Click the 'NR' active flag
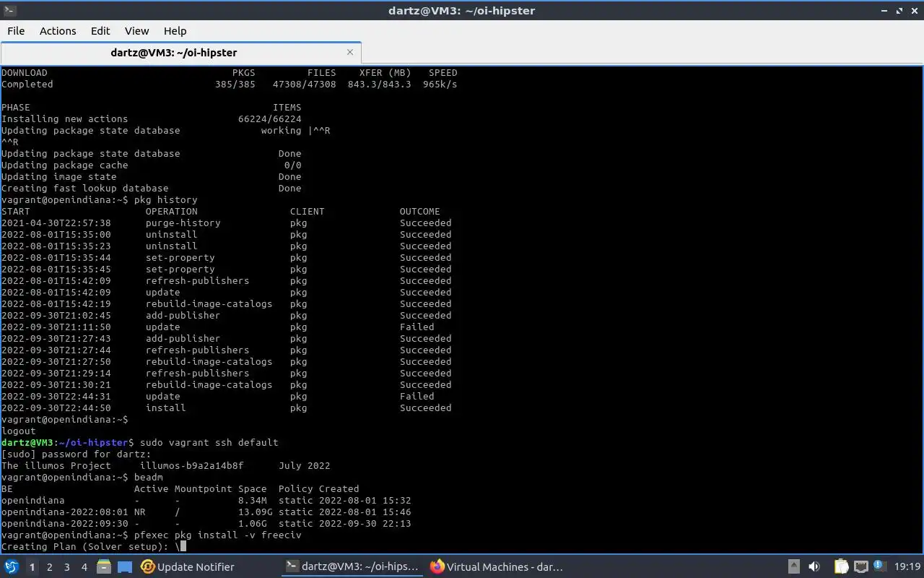924x578 pixels. click(x=140, y=512)
